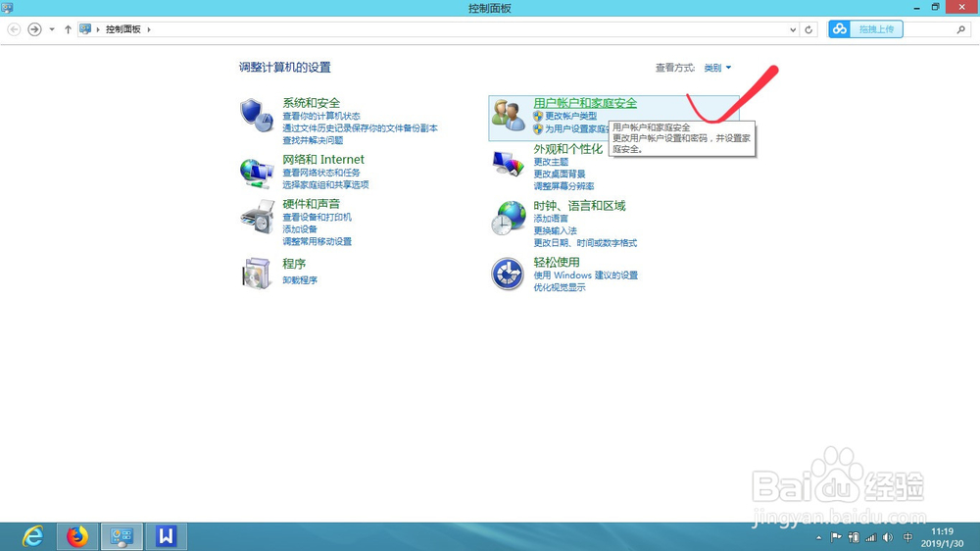Click the Control Panel icon in address bar
The image size is (980, 551).
point(85,29)
